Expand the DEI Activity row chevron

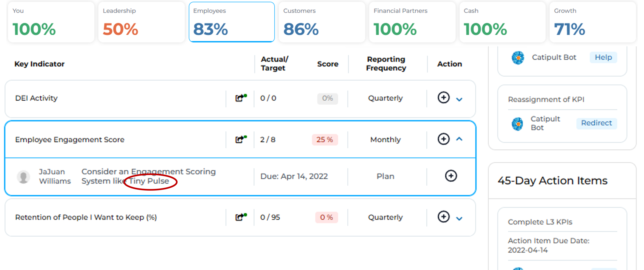459,99
